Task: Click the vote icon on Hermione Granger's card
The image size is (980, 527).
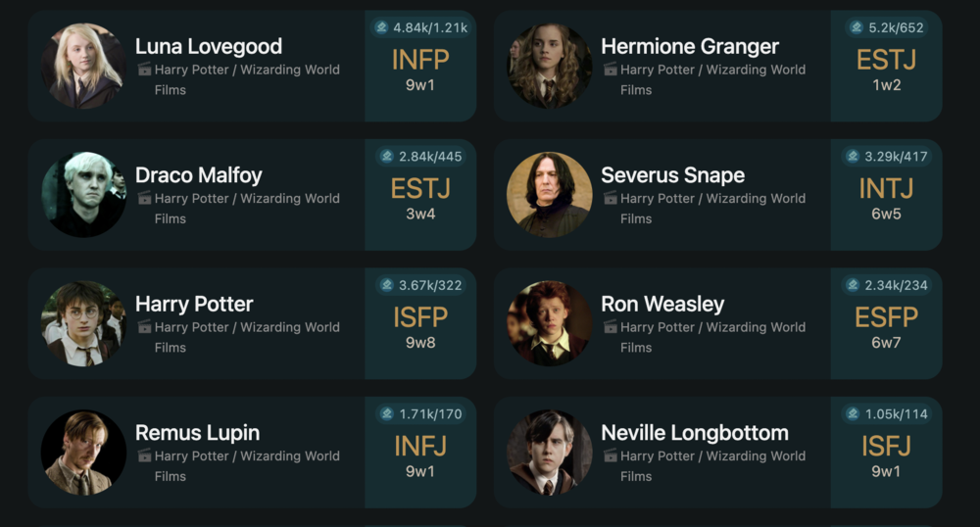Action: click(x=856, y=27)
